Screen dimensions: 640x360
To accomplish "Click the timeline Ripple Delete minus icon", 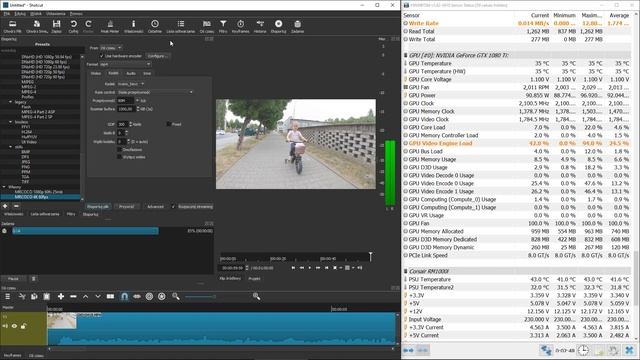I will tap(73, 296).
